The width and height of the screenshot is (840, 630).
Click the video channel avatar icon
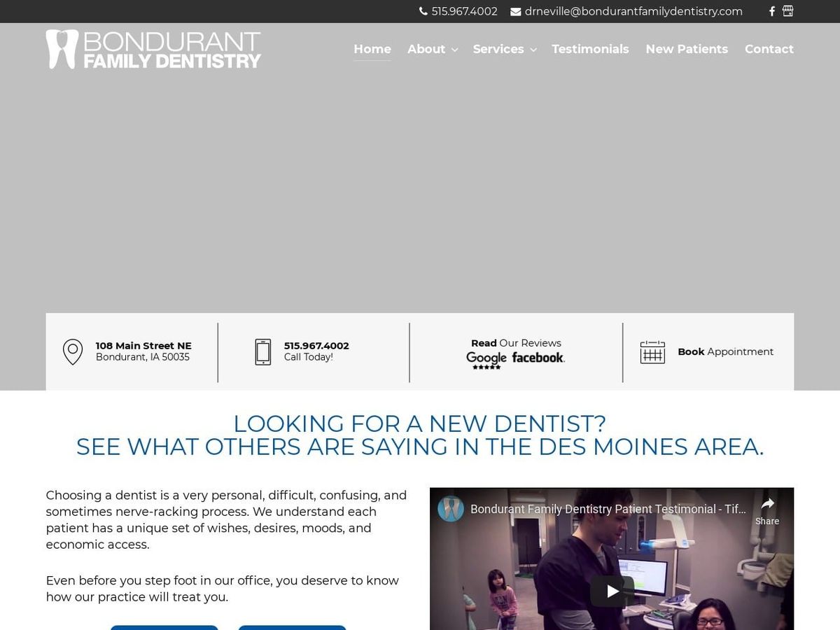coord(451,509)
